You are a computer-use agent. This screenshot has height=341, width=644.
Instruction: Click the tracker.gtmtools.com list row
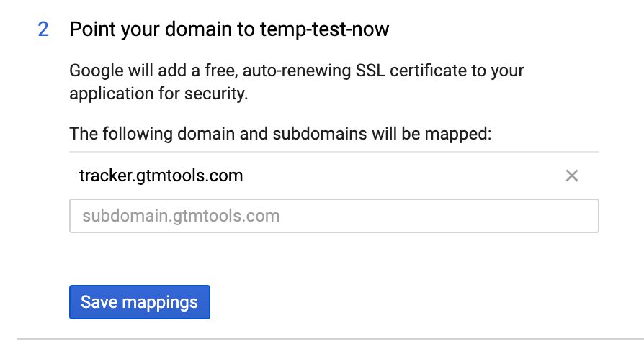click(334, 176)
